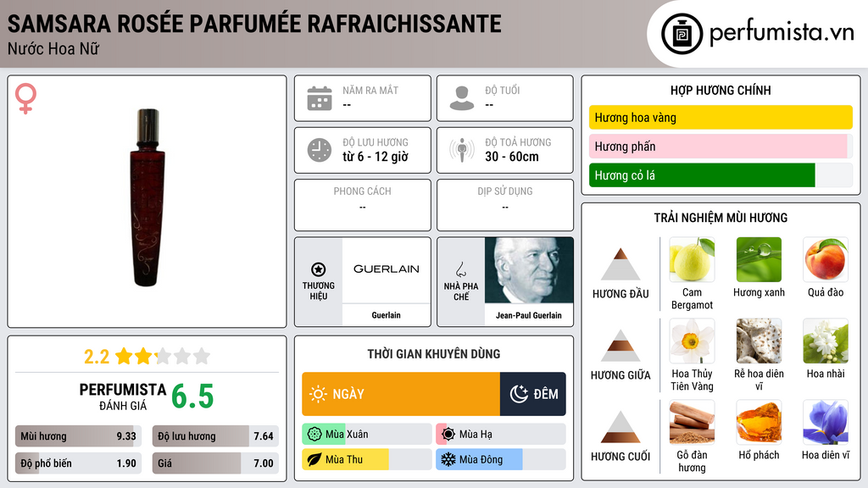The width and height of the screenshot is (868, 488).
Task: Click the GUERLAIN brand logo
Action: (387, 269)
